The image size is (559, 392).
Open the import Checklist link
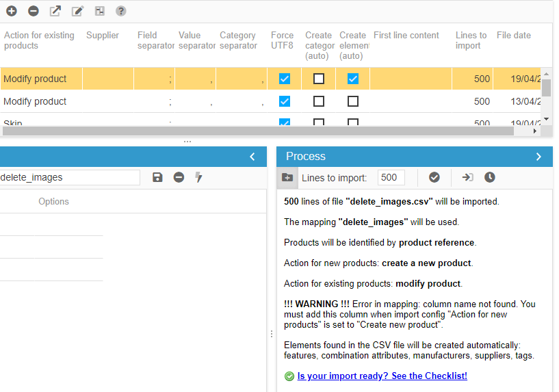coord(382,376)
